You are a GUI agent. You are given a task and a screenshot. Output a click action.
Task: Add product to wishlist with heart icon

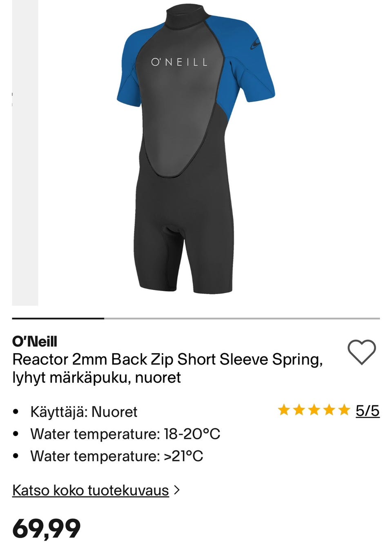tap(361, 352)
